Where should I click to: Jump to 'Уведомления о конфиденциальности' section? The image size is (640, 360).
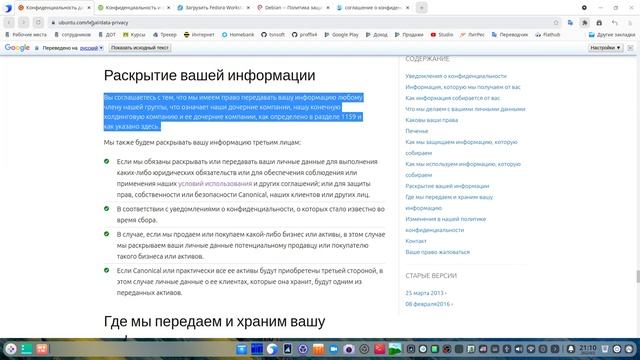[x=456, y=76]
